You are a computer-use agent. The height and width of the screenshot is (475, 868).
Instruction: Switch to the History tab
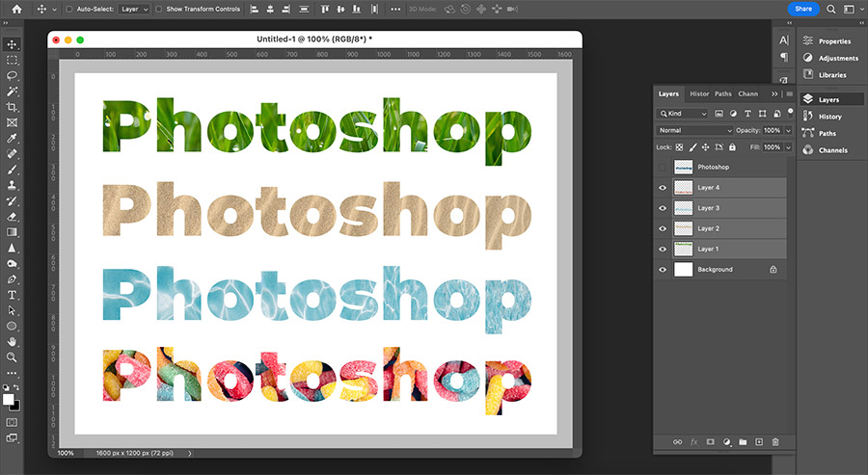click(699, 94)
